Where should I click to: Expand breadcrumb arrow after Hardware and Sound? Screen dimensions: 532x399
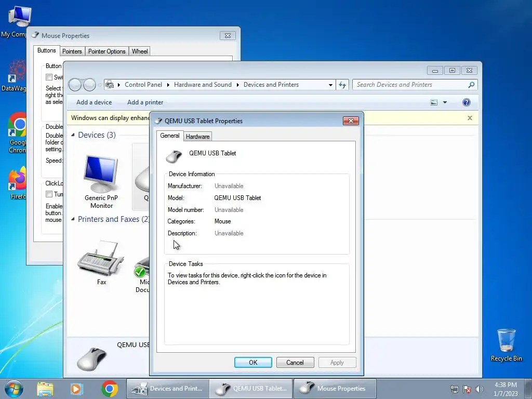(x=238, y=85)
